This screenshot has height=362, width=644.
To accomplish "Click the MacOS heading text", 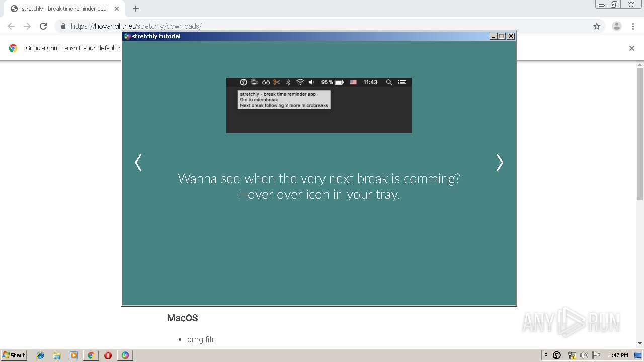I will [183, 318].
